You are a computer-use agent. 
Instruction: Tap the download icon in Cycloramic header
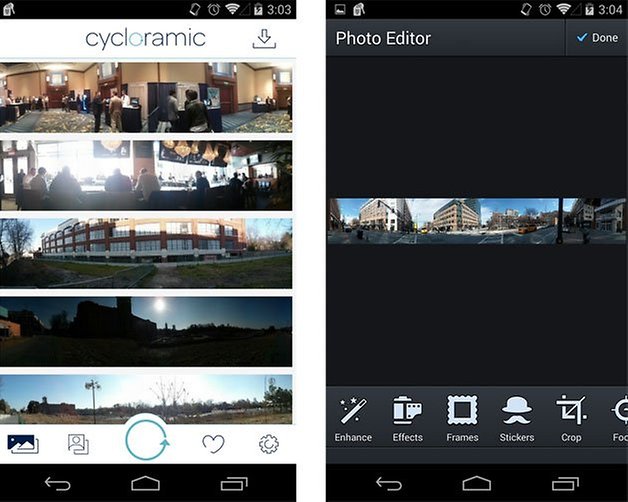pyautogui.click(x=264, y=38)
